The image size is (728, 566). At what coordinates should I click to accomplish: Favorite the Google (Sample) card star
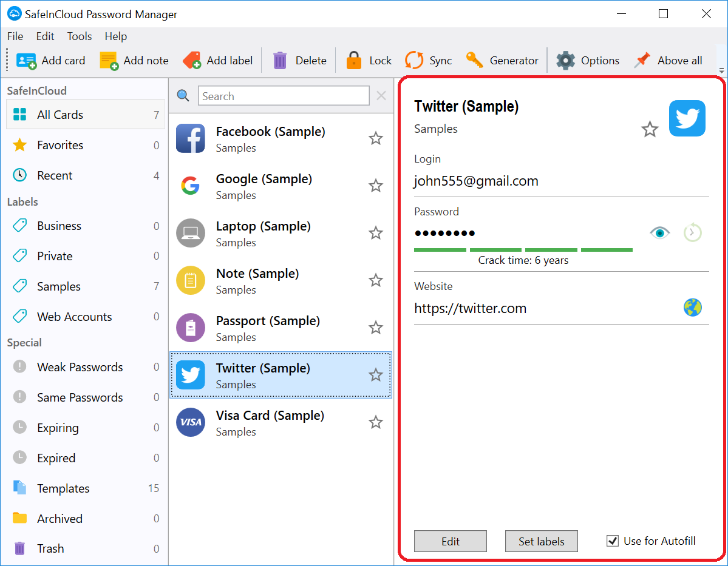pyautogui.click(x=376, y=186)
